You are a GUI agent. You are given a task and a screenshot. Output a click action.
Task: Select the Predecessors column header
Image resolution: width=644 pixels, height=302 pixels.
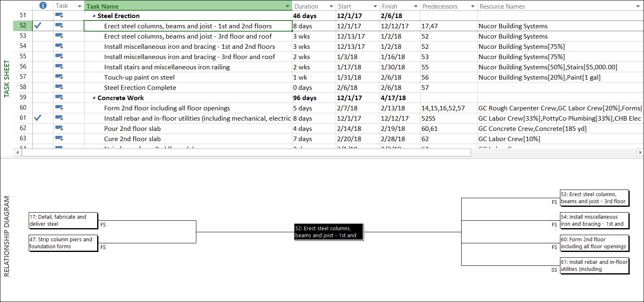[449, 6]
